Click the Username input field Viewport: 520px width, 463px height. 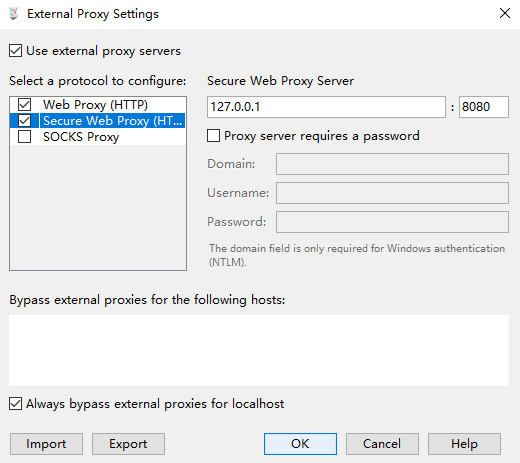392,193
